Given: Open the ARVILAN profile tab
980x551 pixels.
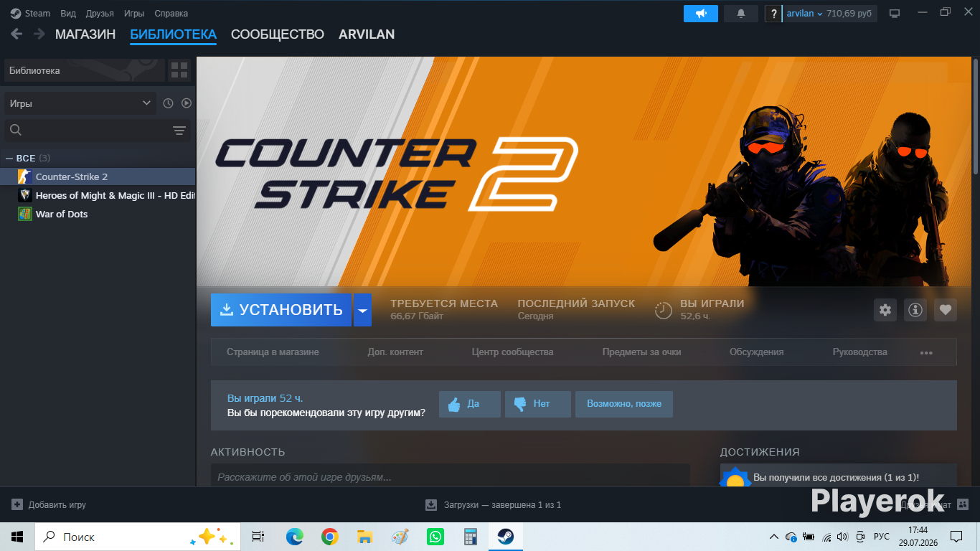Looking at the screenshot, I should tap(367, 34).
